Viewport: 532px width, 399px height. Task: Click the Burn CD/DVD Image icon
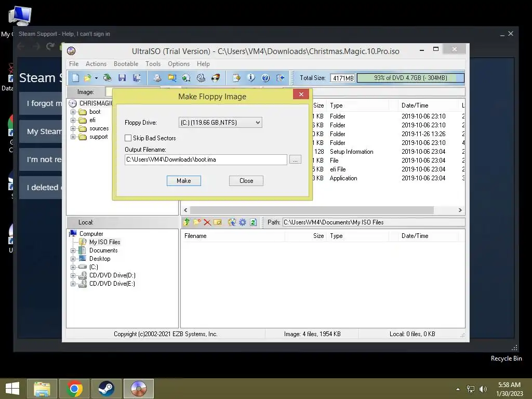[x=216, y=78]
